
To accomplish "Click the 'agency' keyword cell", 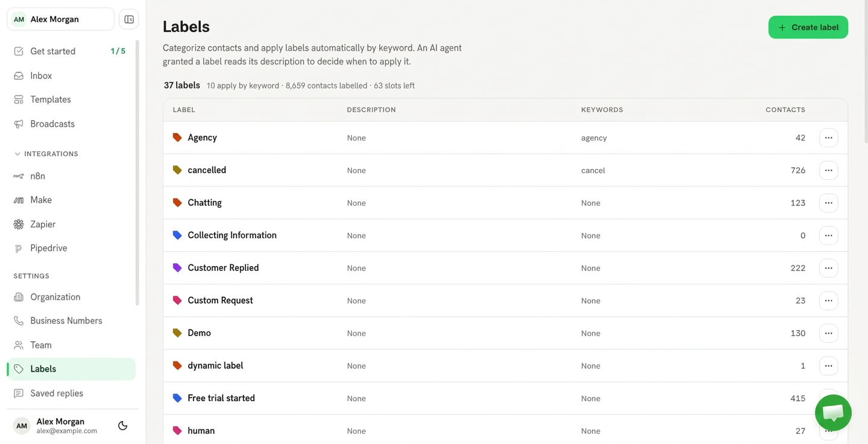I will (594, 138).
